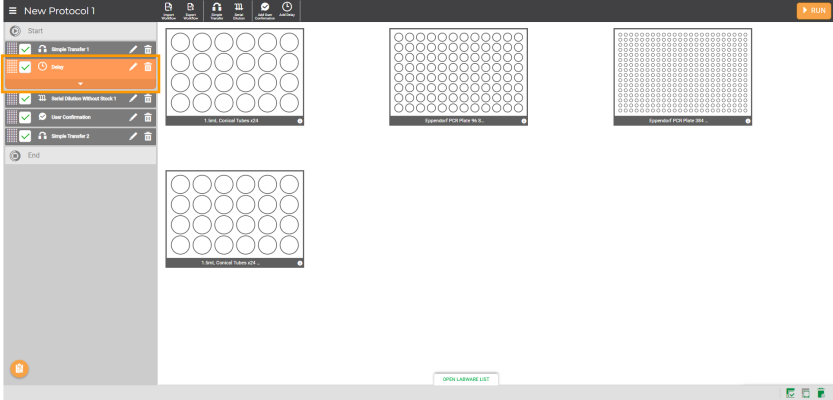This screenshot has height=400, width=833.
Task: Open options for Eppendorf PCR Plate 96 labware
Action: click(x=523, y=121)
